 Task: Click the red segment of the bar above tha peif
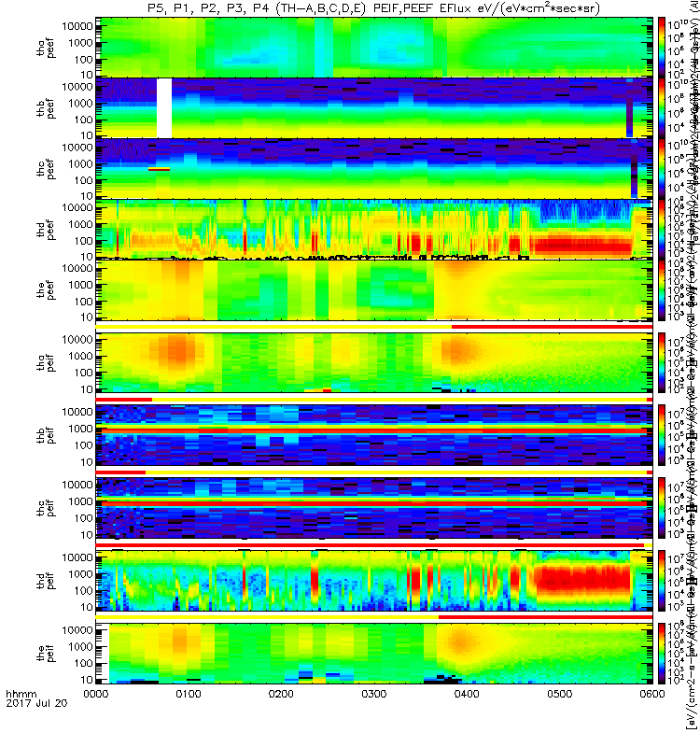tap(552, 327)
